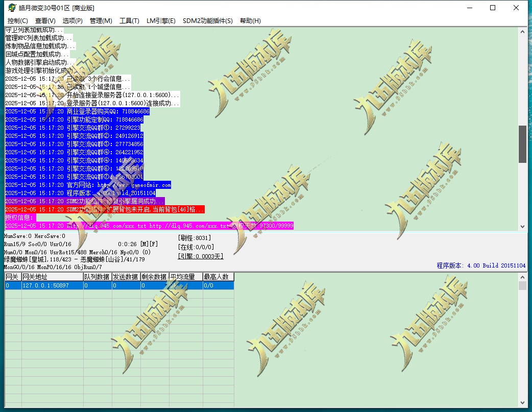532x412 pixels.
Task: Open the 工具(T) menu
Action: tap(129, 21)
